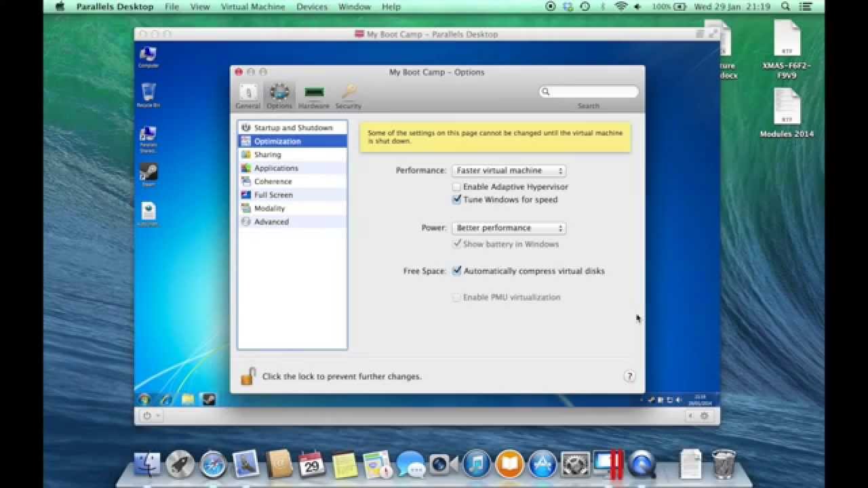The height and width of the screenshot is (488, 868).
Task: Toggle Automatically compress virtual disks
Action: 456,270
